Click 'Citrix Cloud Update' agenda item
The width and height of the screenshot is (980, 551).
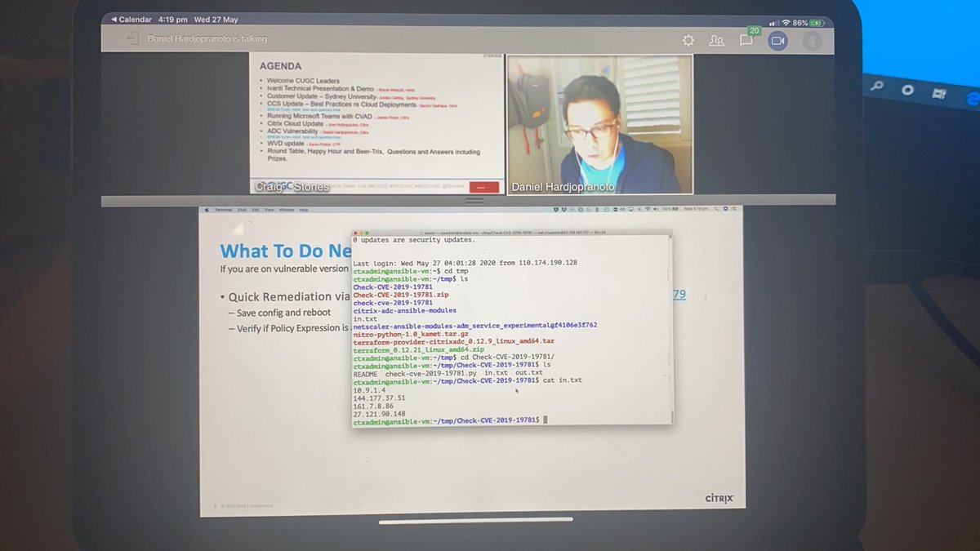click(295, 124)
